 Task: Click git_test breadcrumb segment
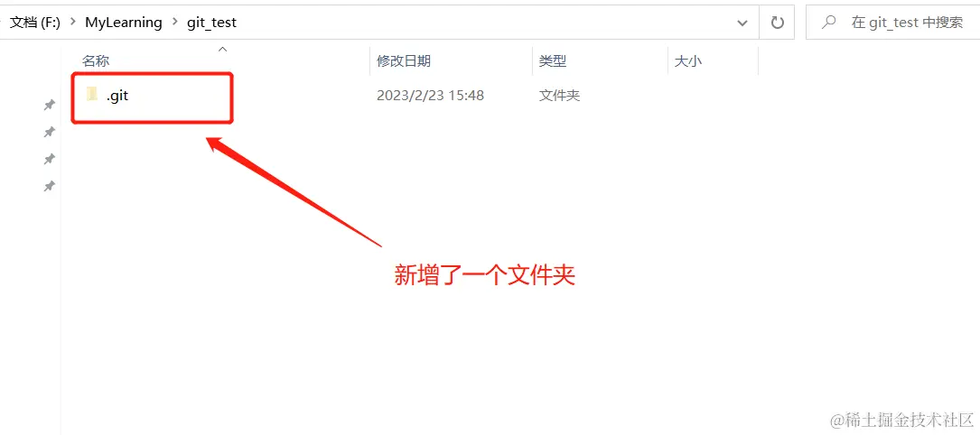(x=212, y=23)
